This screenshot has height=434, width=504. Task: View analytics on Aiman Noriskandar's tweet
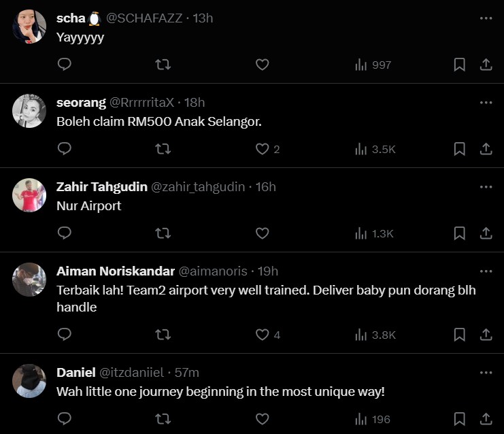click(x=374, y=335)
